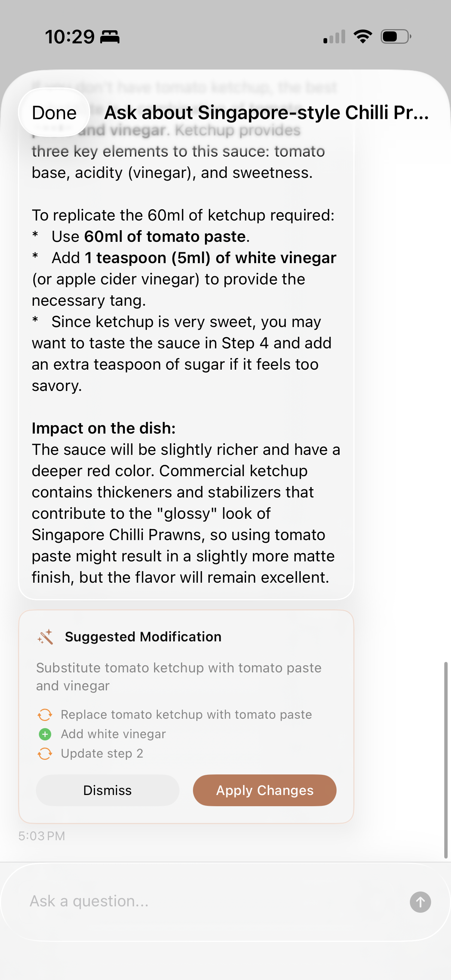Click the orange swap icon beside Update step 2
The width and height of the screenshot is (451, 980).
45,753
